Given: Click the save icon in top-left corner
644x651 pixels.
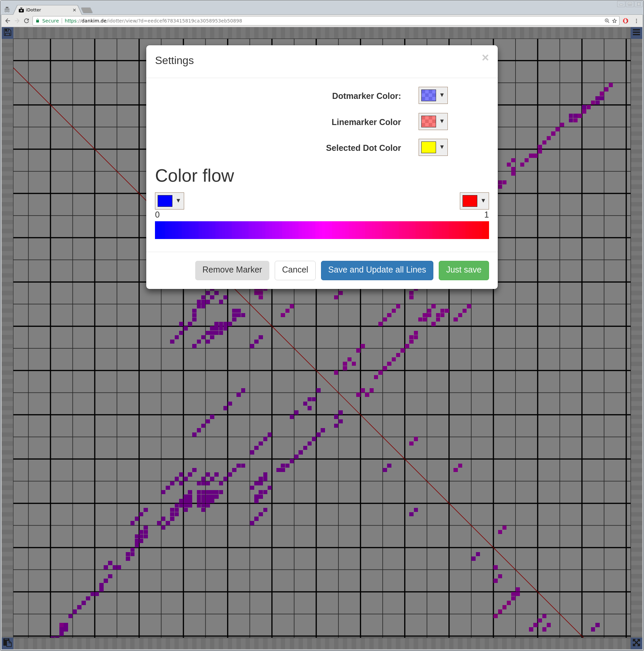Looking at the screenshot, I should click(7, 32).
